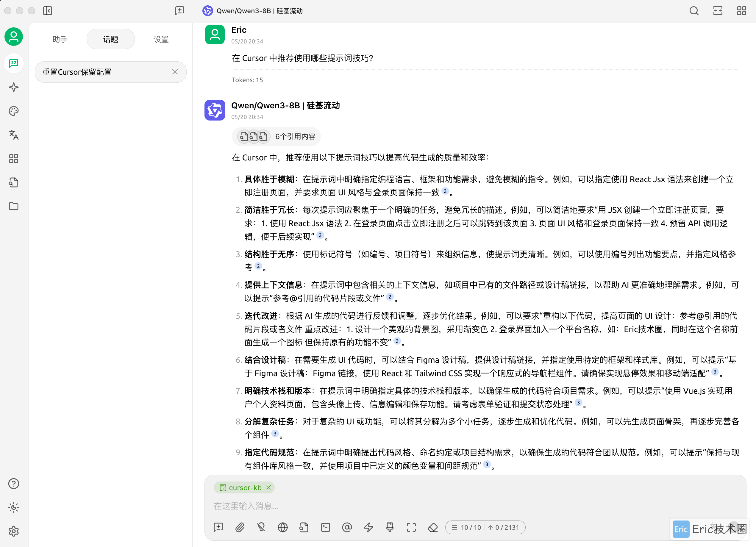
Task: Open MCP server terminal icon
Action: coord(325,527)
